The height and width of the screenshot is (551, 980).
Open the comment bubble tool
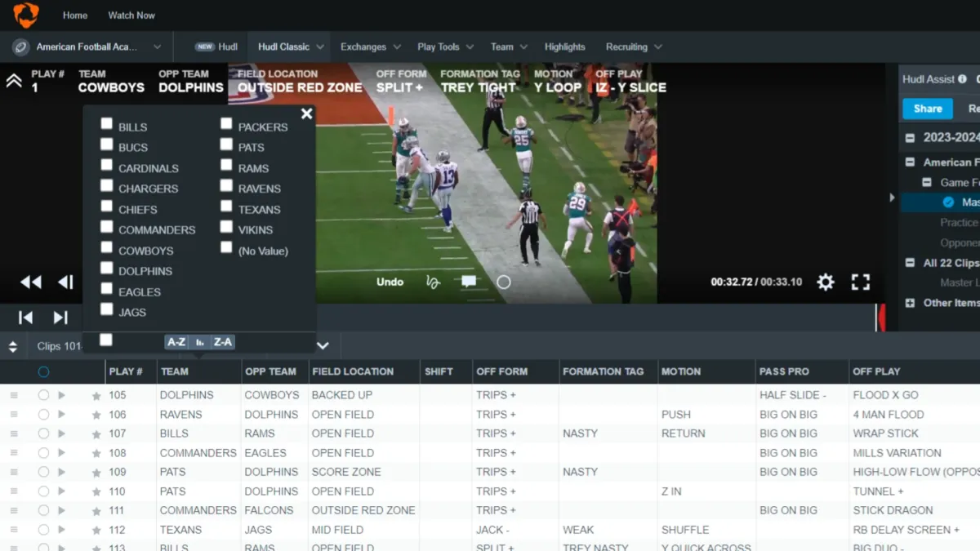point(469,282)
